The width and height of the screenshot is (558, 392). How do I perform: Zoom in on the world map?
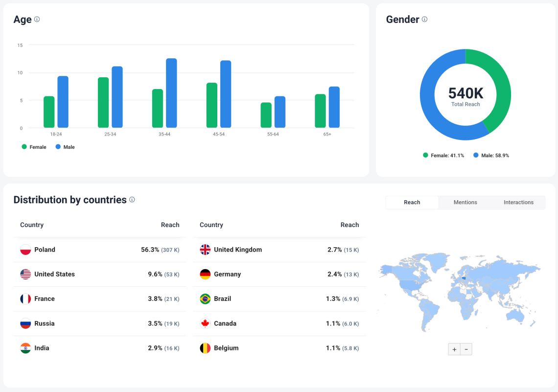click(454, 349)
